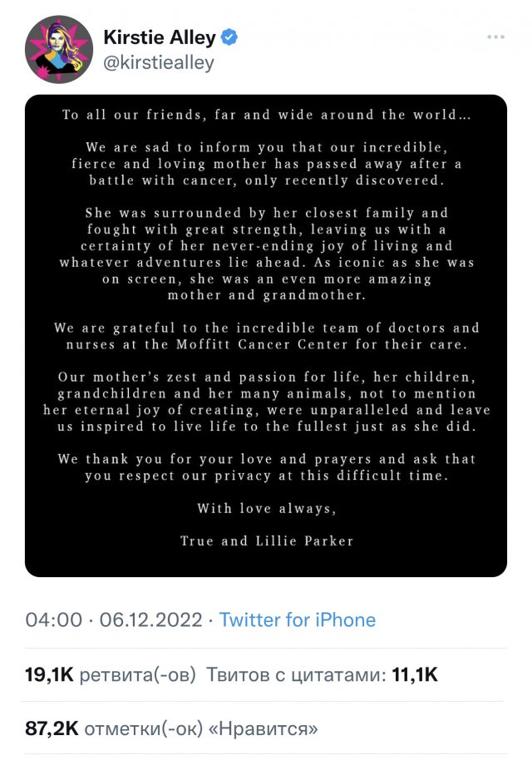Click the 11,1K quote tweets number
This screenshot has height=760, width=532.
click(415, 674)
